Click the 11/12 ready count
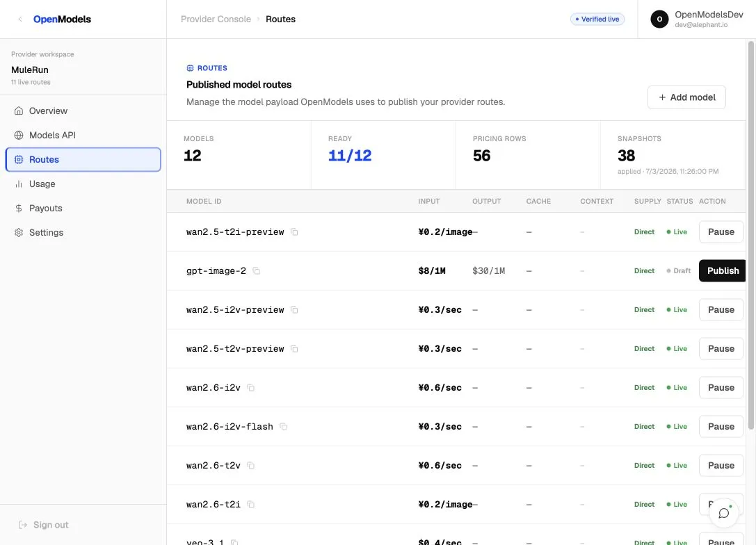756x545 pixels. tap(350, 156)
